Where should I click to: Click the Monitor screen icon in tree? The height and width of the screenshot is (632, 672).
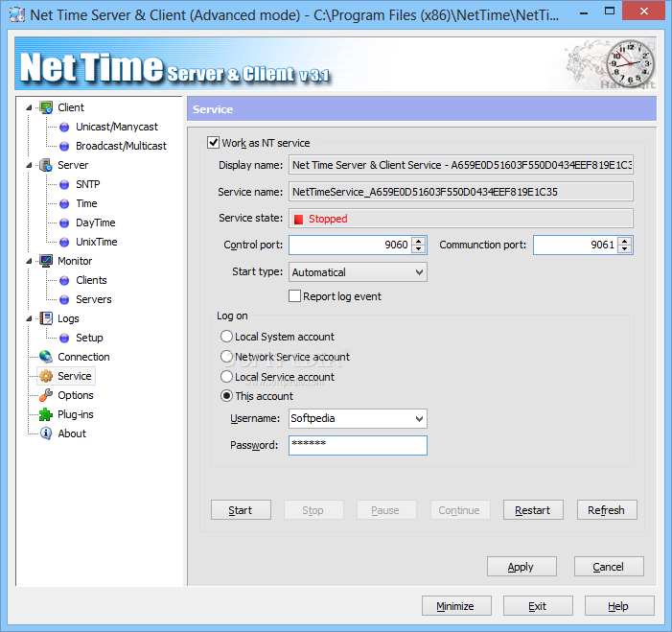pyautogui.click(x=46, y=261)
